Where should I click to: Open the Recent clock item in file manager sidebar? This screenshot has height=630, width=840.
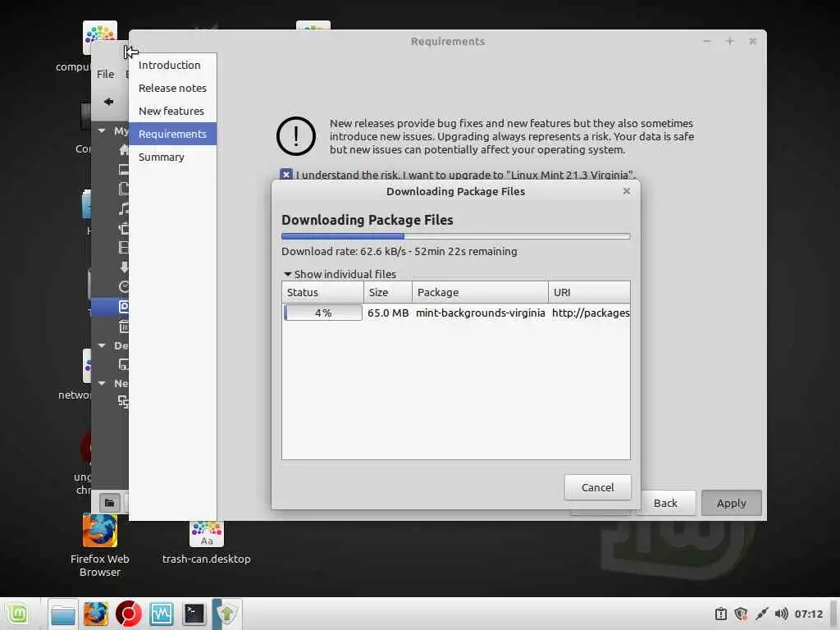pos(124,286)
